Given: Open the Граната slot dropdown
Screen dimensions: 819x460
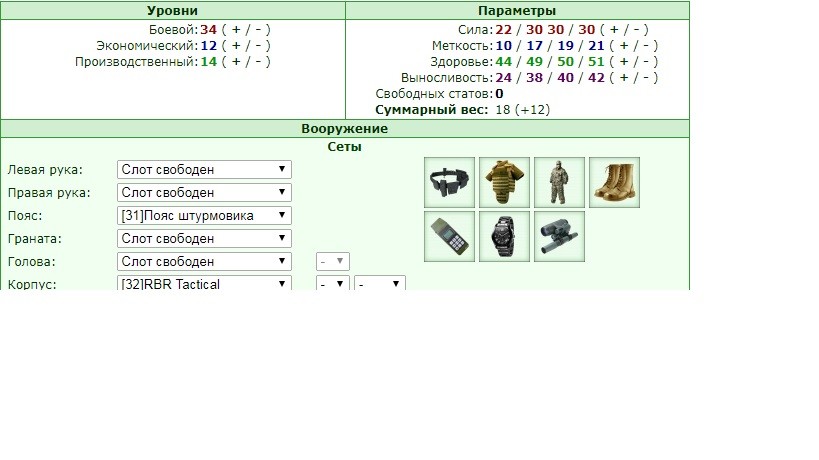Looking at the screenshot, I should point(204,239).
